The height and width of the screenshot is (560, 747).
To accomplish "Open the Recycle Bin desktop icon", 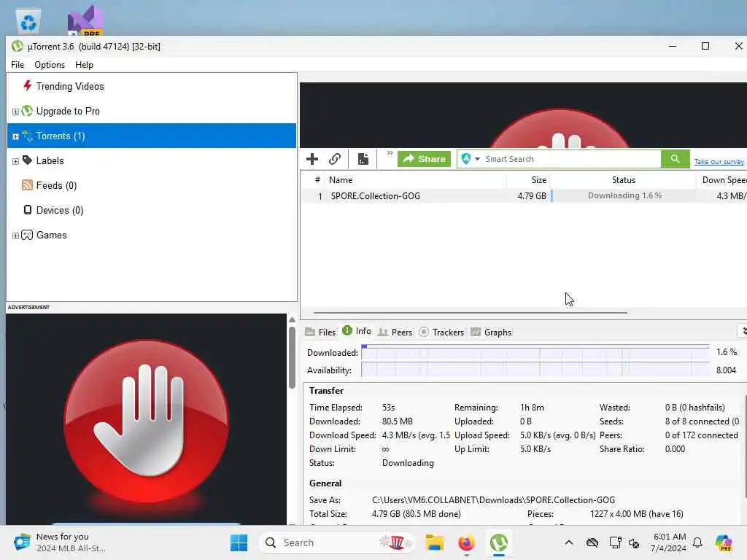I will pyautogui.click(x=28, y=21).
